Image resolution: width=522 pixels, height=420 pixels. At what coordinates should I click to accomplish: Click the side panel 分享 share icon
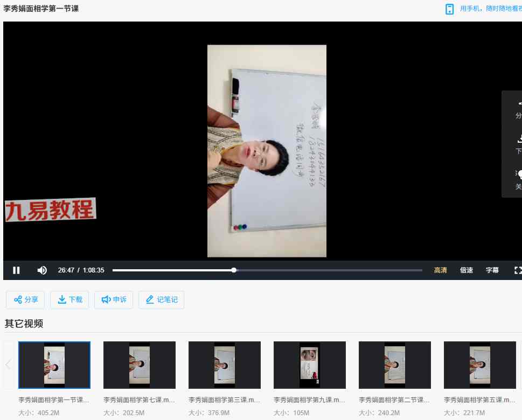coord(519,103)
